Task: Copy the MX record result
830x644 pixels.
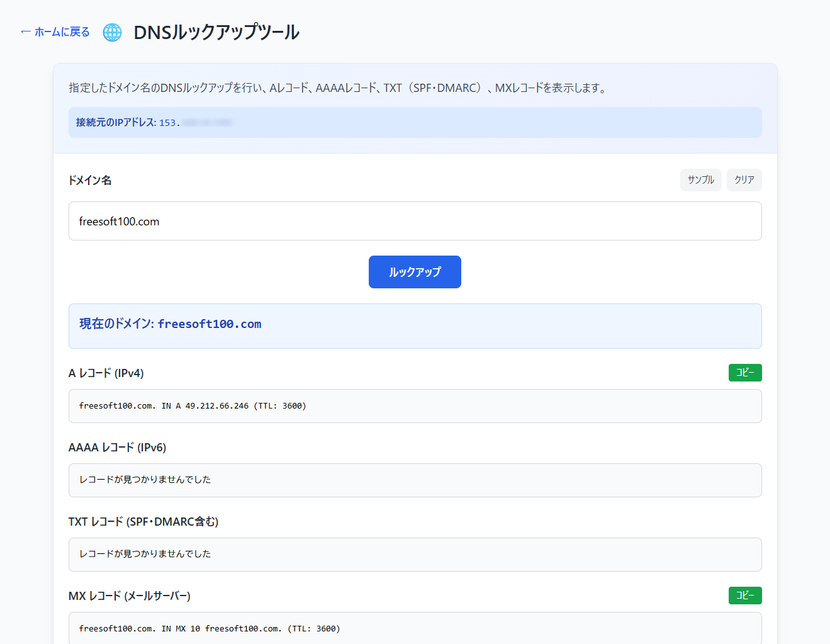Action: pyautogui.click(x=744, y=596)
